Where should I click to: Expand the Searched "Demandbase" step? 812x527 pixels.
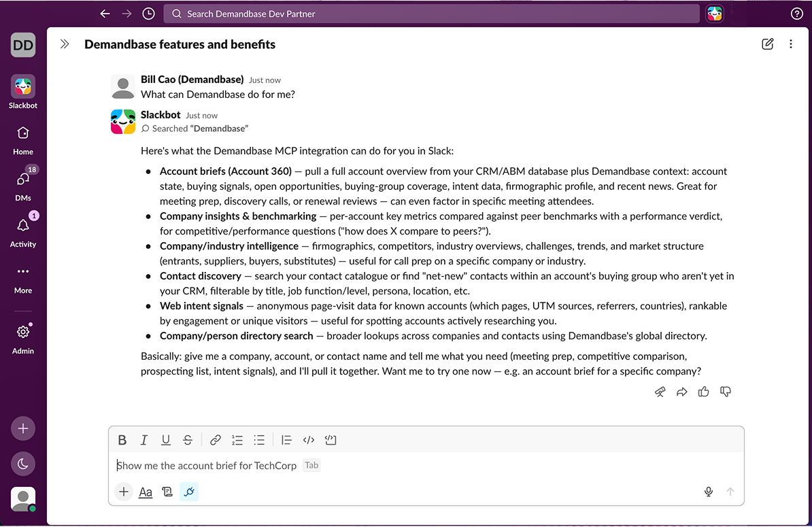click(x=195, y=129)
